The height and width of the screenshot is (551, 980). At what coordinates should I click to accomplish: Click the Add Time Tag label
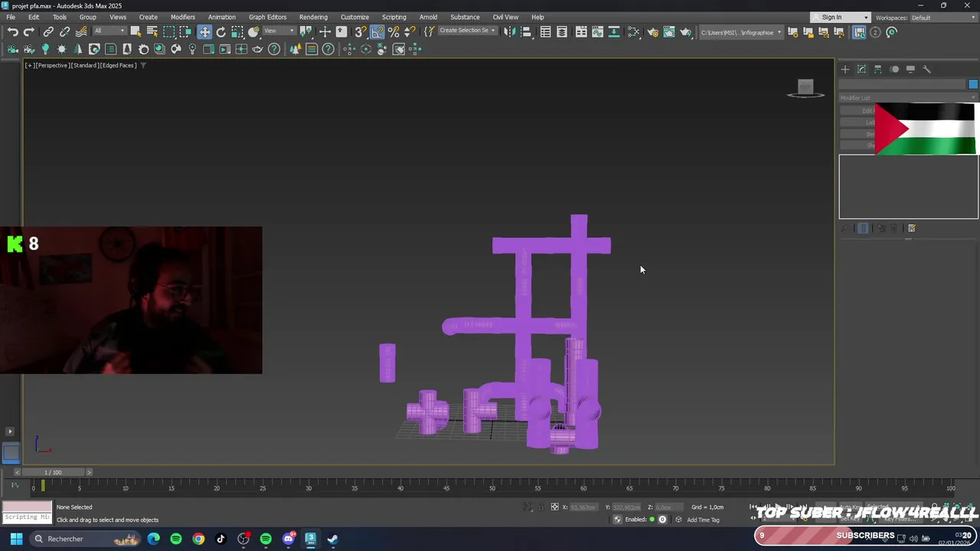[x=703, y=520]
